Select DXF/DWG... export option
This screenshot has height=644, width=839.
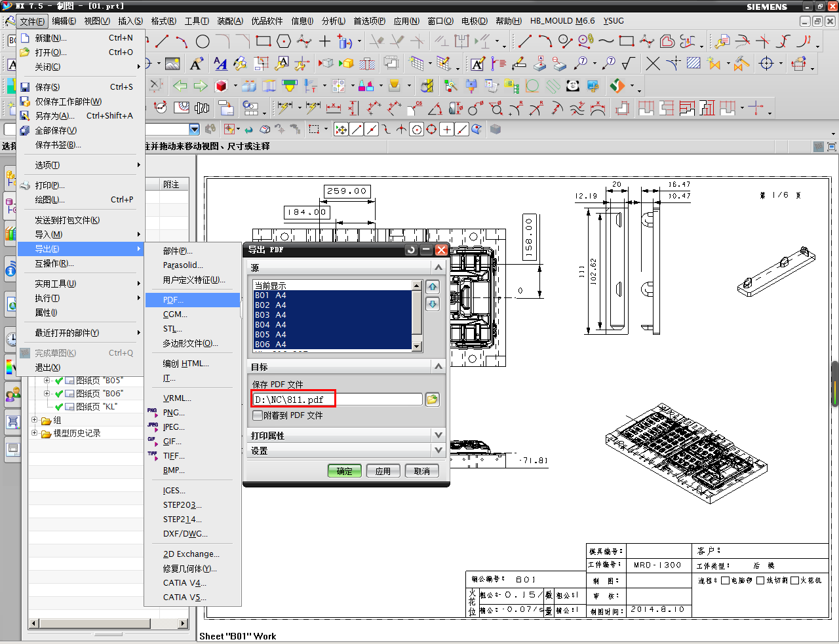pyautogui.click(x=185, y=534)
